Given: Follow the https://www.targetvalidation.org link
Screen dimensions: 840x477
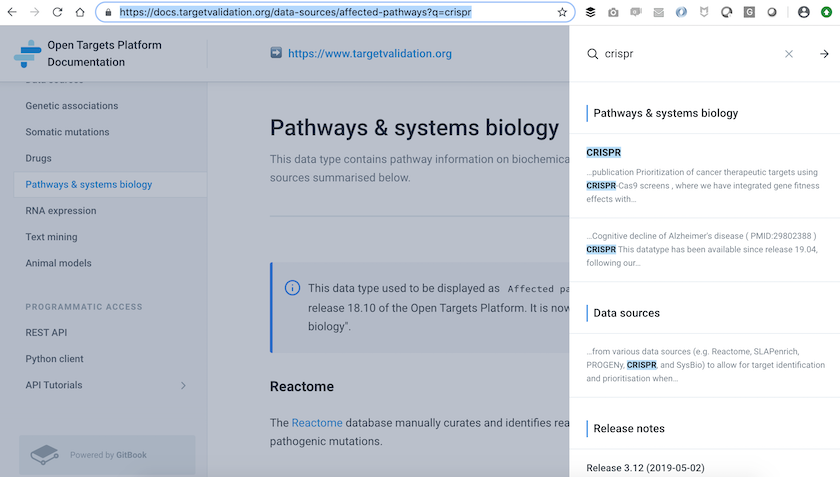Looking at the screenshot, I should [370, 53].
